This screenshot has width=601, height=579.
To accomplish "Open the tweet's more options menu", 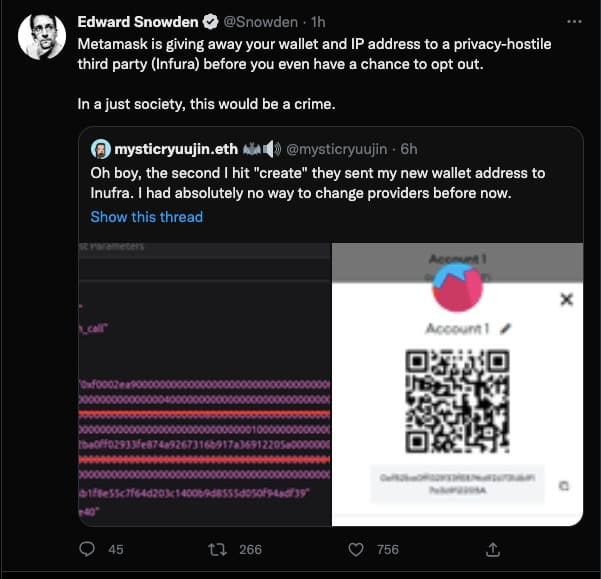I will [574, 20].
